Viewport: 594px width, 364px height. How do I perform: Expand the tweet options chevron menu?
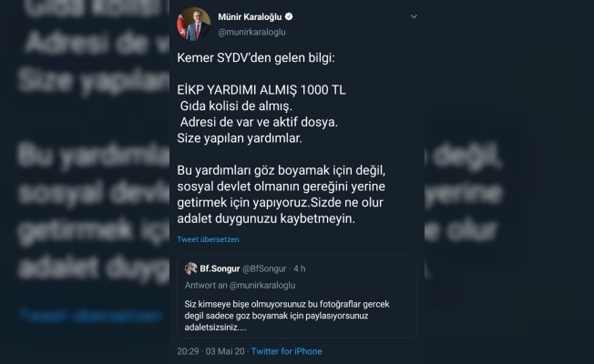(x=414, y=16)
